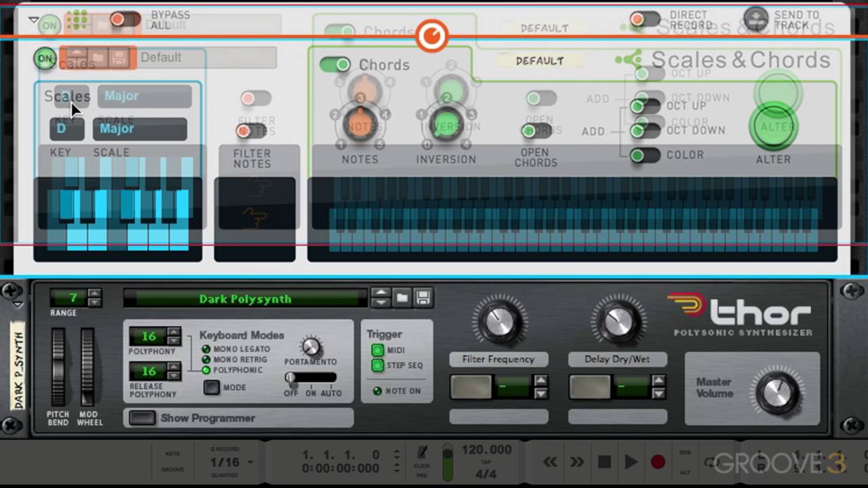Toggle the Chords section switch
This screenshot has height=488, width=868.
click(335, 64)
